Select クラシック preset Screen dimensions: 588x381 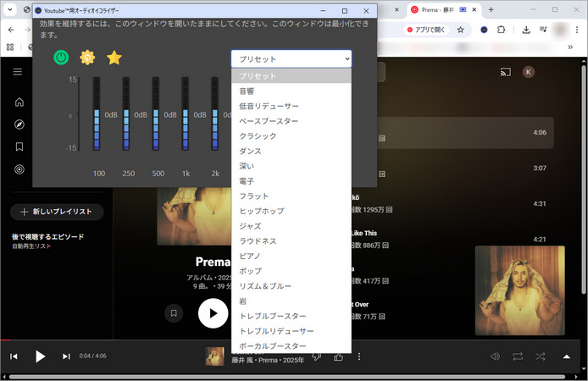291,136
